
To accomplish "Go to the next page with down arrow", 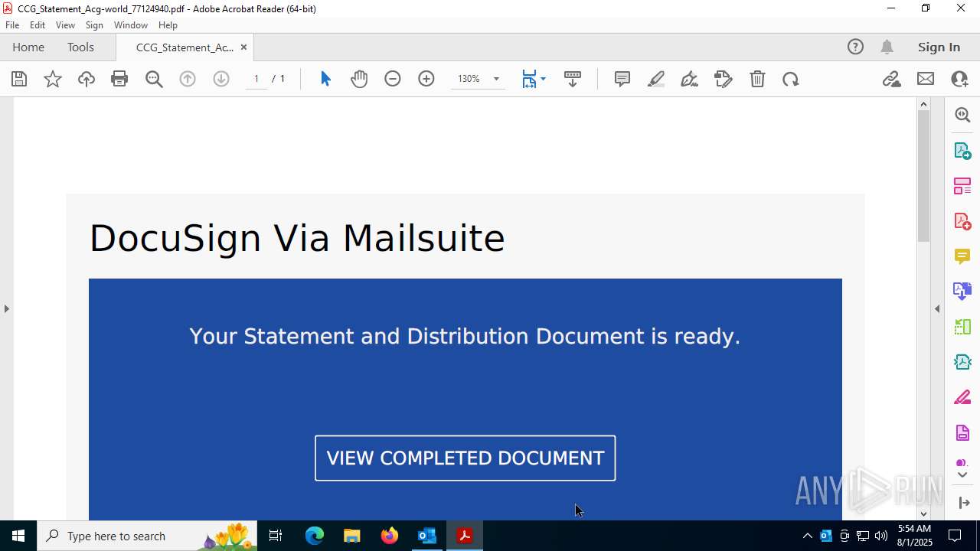I will point(221,79).
